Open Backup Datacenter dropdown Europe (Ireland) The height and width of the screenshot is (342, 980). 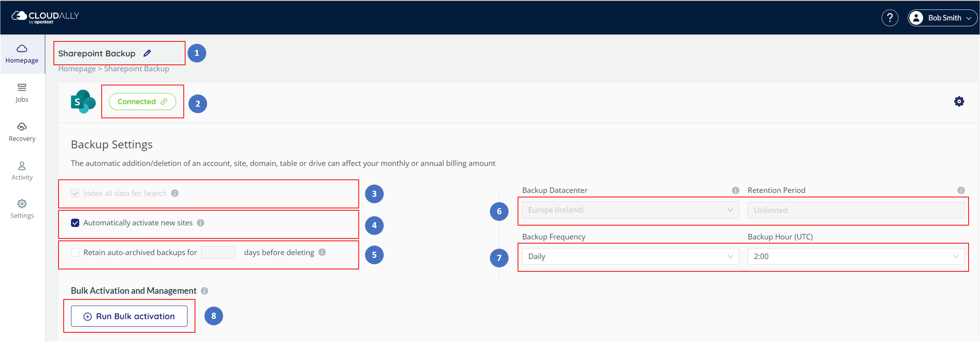click(630, 210)
